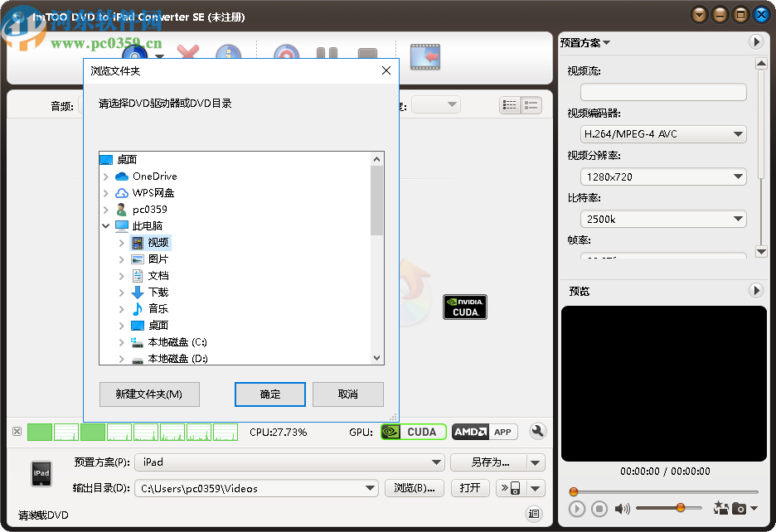The height and width of the screenshot is (532, 776).
Task: Enable the AMD APP acceleration toggle
Action: [485, 431]
